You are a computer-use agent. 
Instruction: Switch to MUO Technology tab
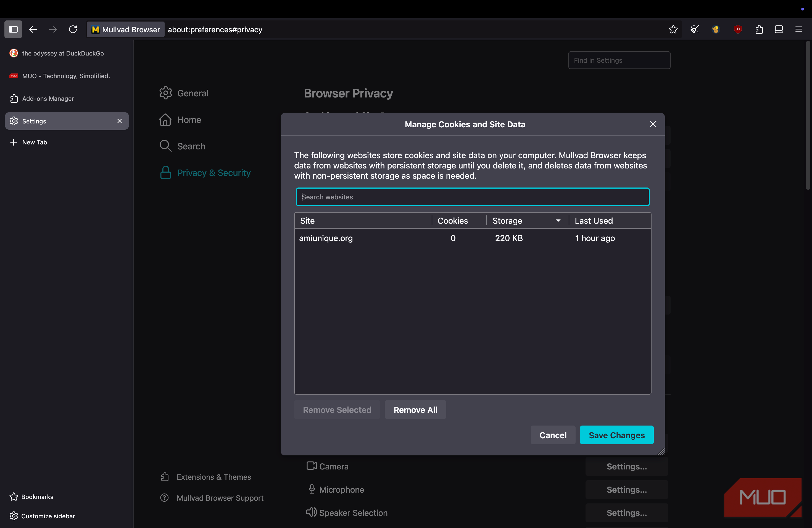[x=67, y=76]
